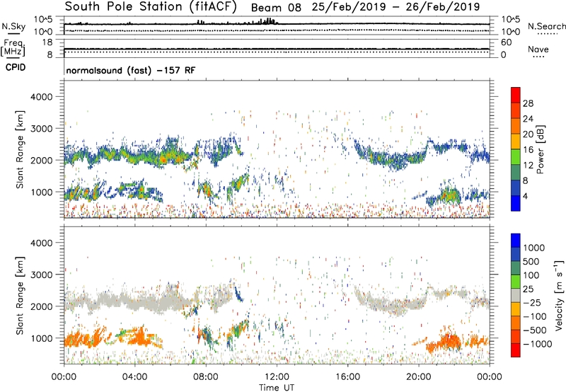This screenshot has width=566, height=392.
Task: Click the 'Slant Range [km]' title of the velocity panel
Action: click(20, 295)
